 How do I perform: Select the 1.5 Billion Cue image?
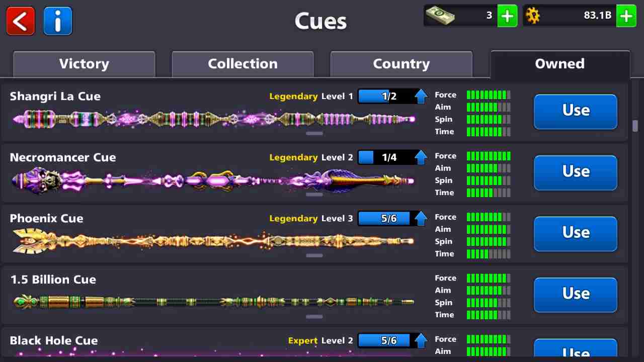coord(213,302)
